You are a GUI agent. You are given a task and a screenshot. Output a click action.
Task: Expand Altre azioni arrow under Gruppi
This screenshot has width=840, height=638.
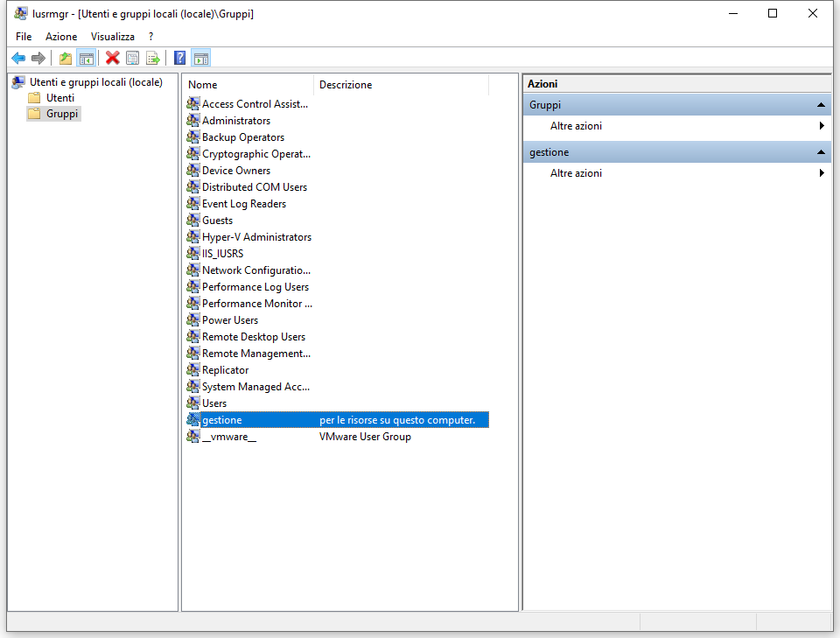(x=822, y=126)
